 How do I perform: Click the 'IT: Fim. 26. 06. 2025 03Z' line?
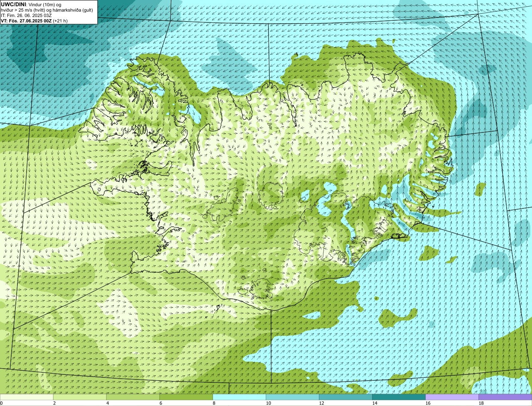pyautogui.click(x=26, y=15)
